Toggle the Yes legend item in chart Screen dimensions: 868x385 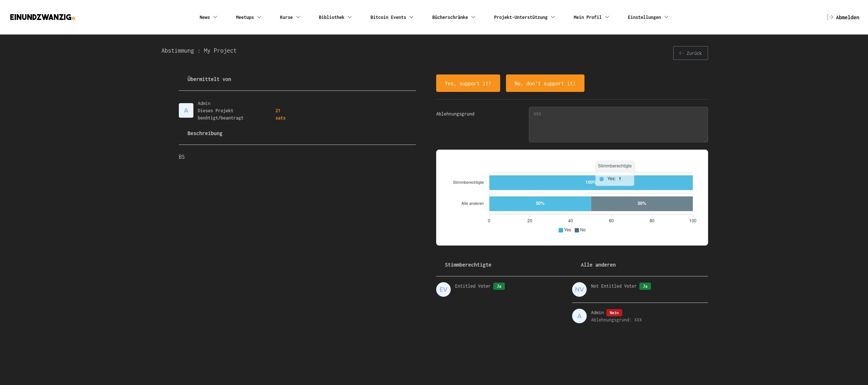564,230
